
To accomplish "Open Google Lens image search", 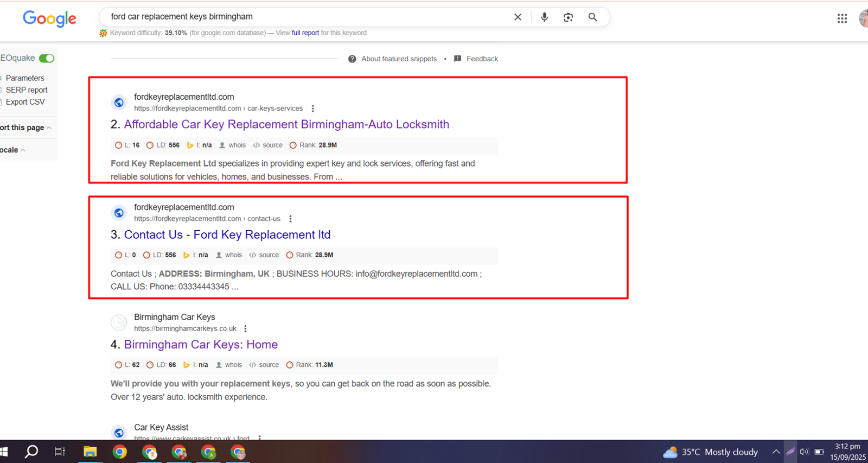I will (x=568, y=17).
